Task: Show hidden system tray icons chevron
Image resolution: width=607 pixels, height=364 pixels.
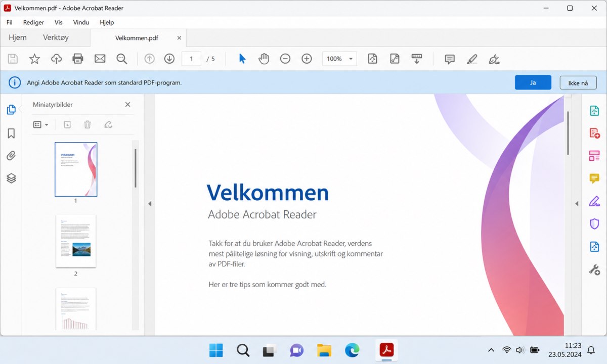Action: (x=491, y=350)
